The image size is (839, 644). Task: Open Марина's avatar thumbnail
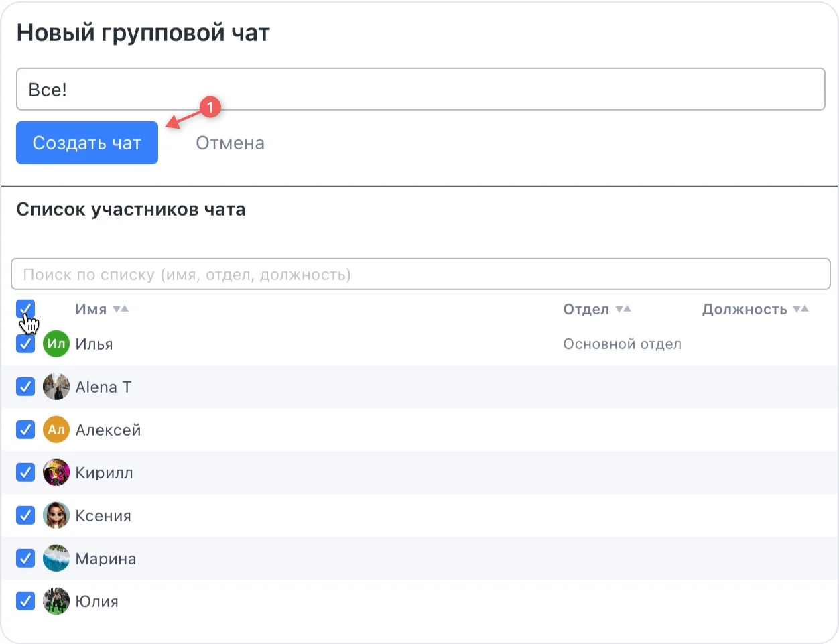pos(56,558)
